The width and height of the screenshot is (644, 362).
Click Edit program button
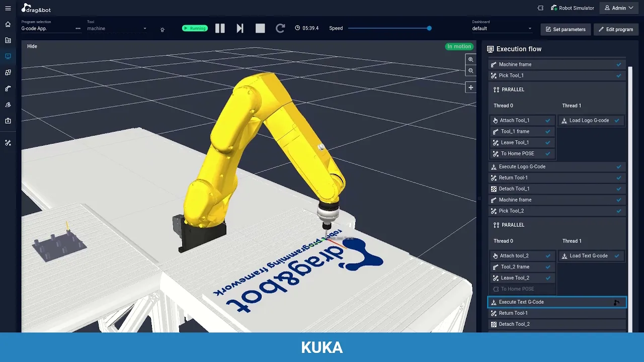click(x=616, y=29)
